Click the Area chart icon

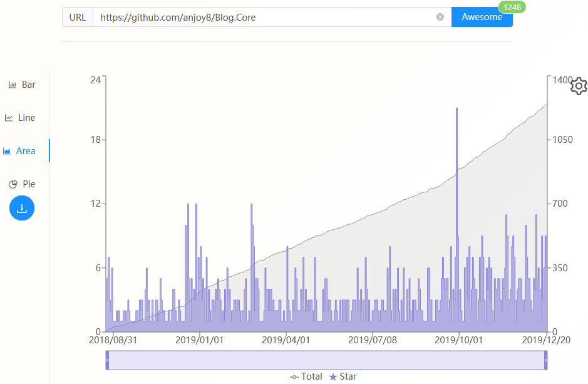click(7, 151)
